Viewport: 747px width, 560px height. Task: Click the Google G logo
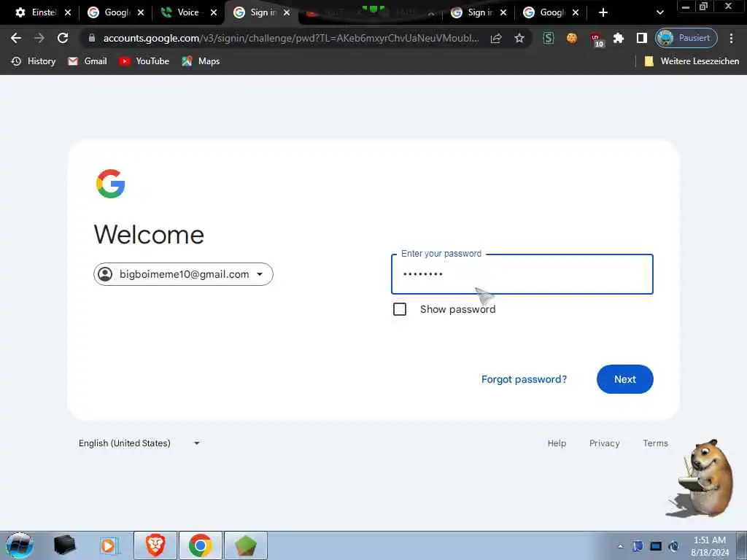tap(111, 184)
